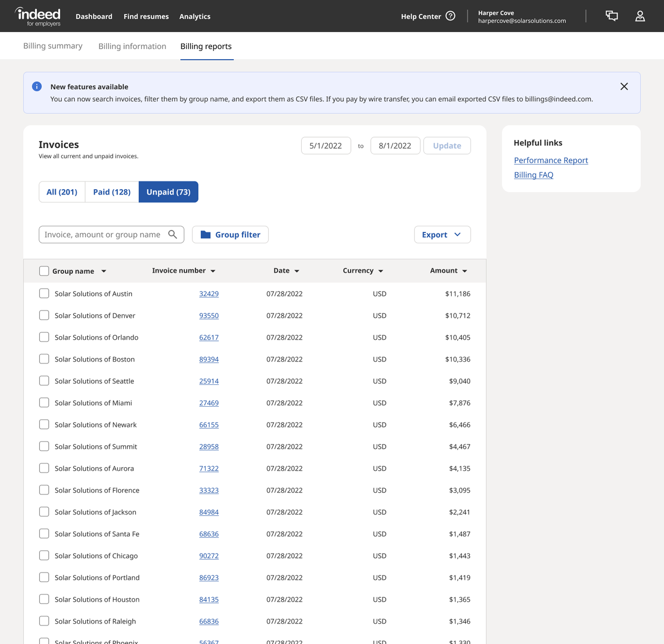This screenshot has height=644, width=664.
Task: Select the Solar Solutions of Miami checkbox
Action: [x=44, y=402]
